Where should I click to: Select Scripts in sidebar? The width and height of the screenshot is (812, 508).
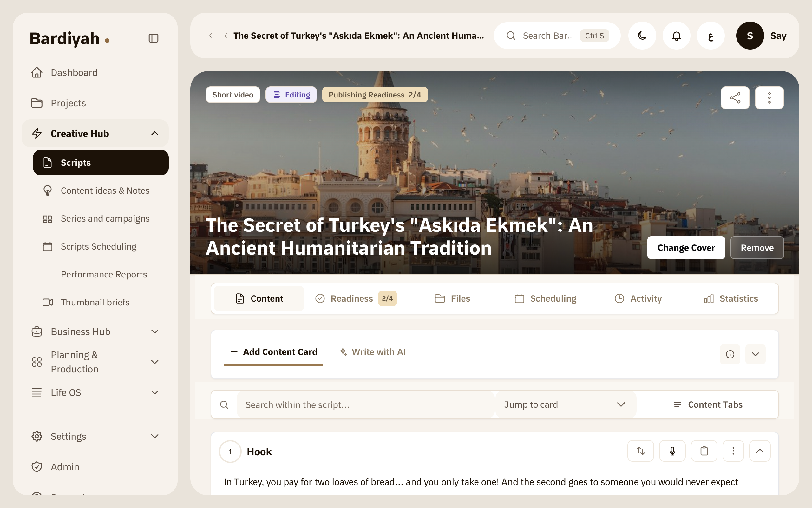click(101, 163)
